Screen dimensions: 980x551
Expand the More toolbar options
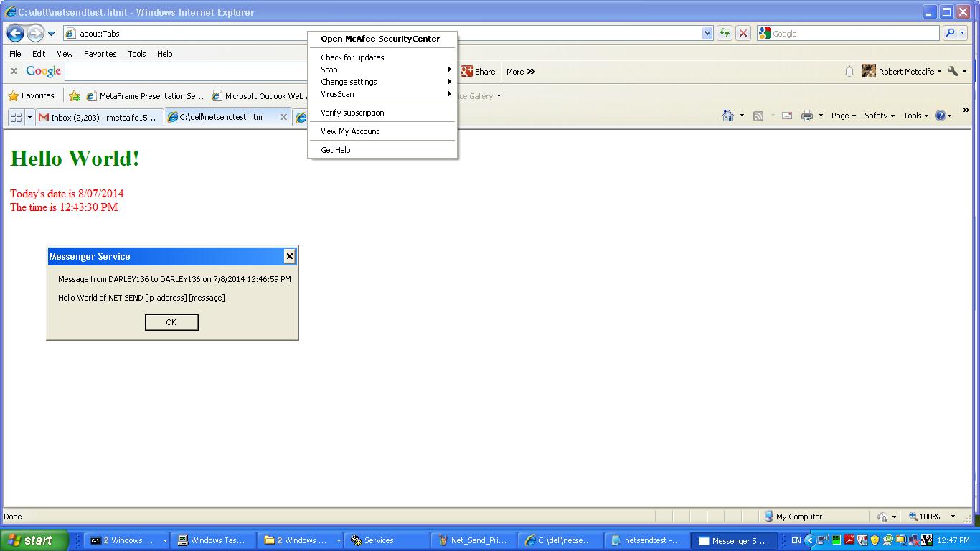coord(521,72)
